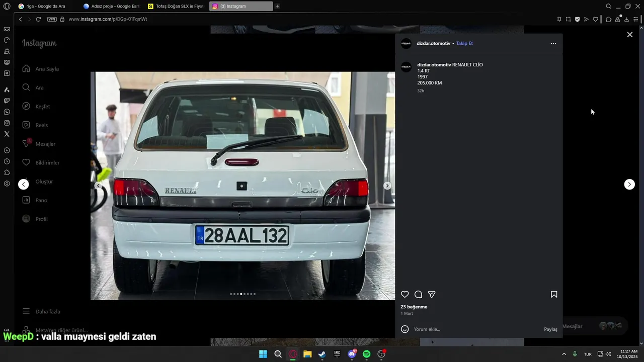Open Discord from the taskbar
644x362 pixels.
(x=352, y=354)
